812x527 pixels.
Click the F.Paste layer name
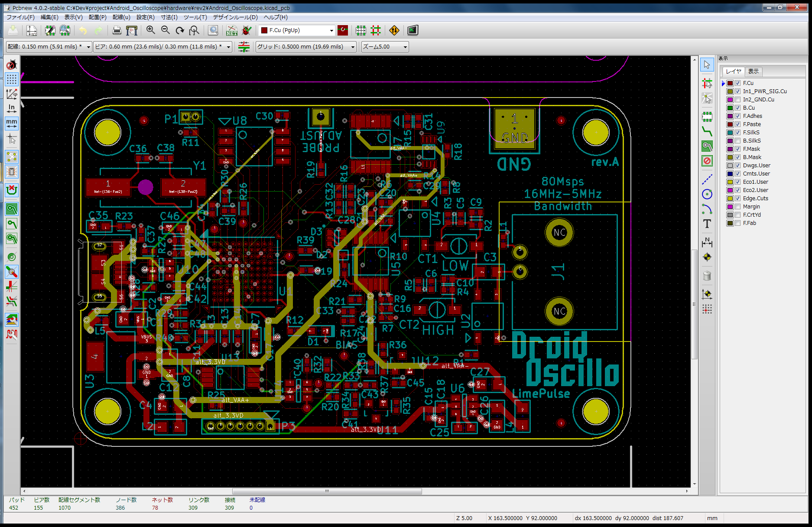(x=752, y=124)
